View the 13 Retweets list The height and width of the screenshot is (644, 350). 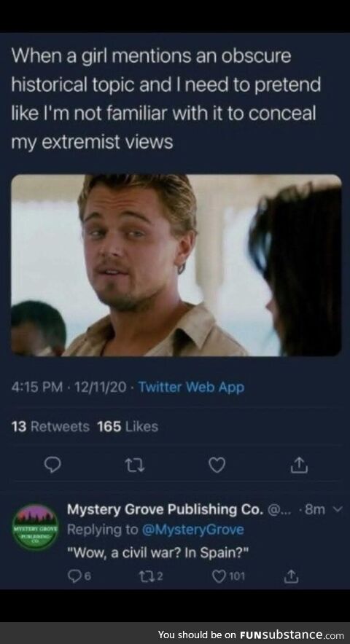[50, 427]
